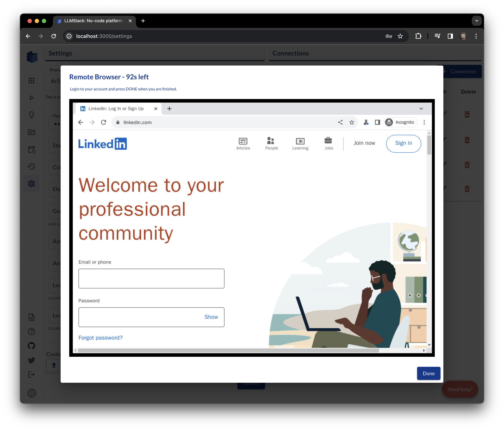Open LLMStack's GitHub via the sidebar icon

[x=32, y=346]
